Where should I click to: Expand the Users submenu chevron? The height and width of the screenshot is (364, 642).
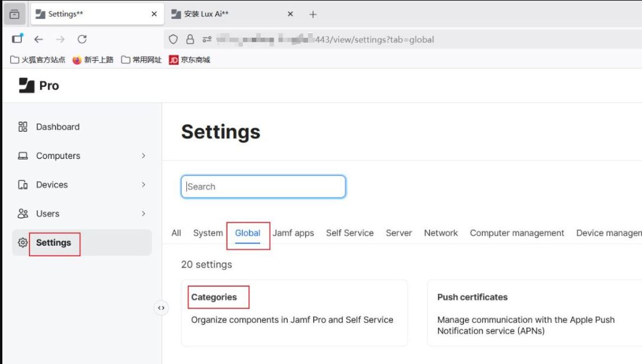point(144,214)
